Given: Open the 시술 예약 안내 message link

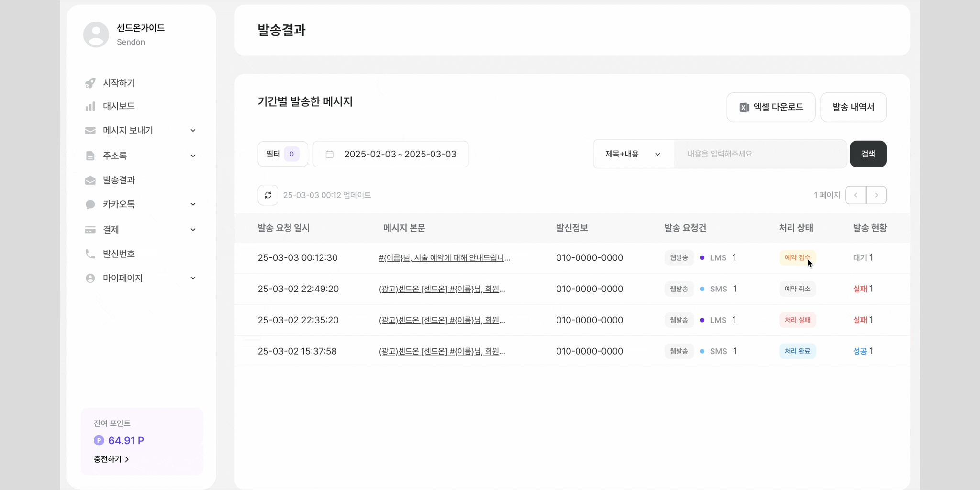Looking at the screenshot, I should (x=444, y=258).
